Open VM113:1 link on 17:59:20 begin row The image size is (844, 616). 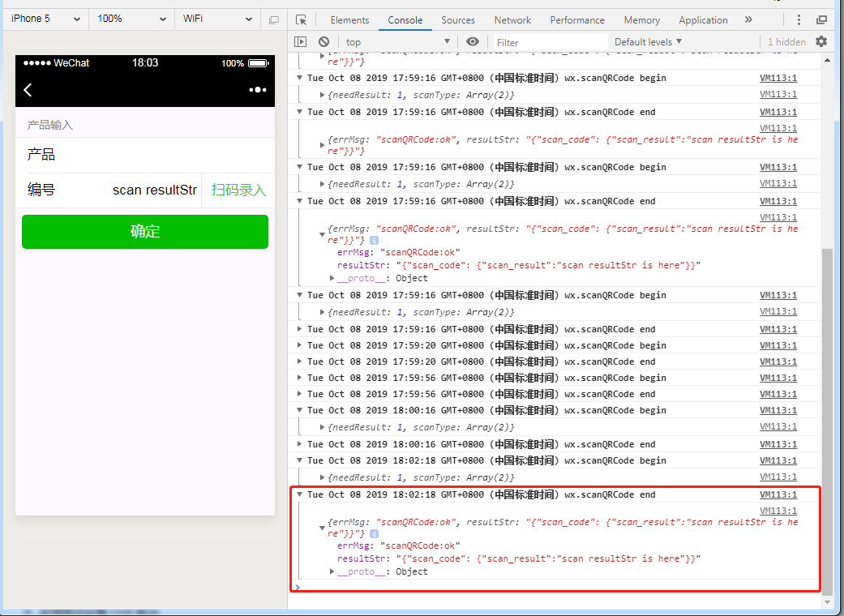(x=778, y=345)
